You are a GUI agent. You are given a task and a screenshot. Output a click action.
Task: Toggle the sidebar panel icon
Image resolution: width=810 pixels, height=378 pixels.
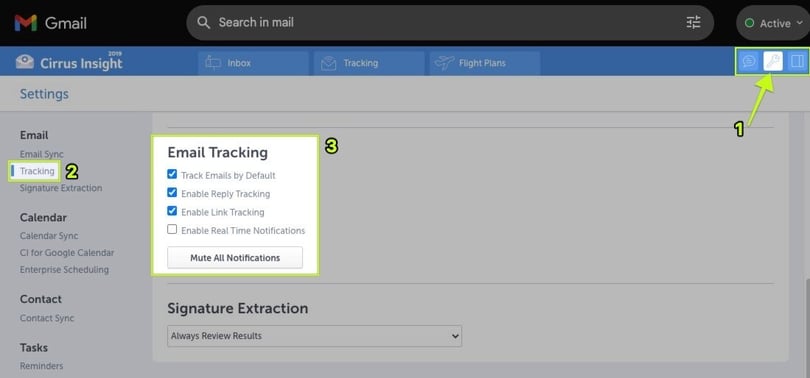(797, 61)
